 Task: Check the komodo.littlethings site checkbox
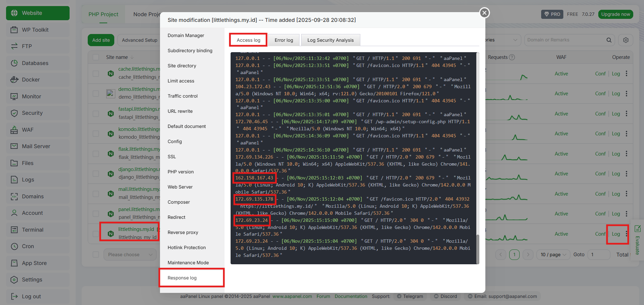click(96, 134)
